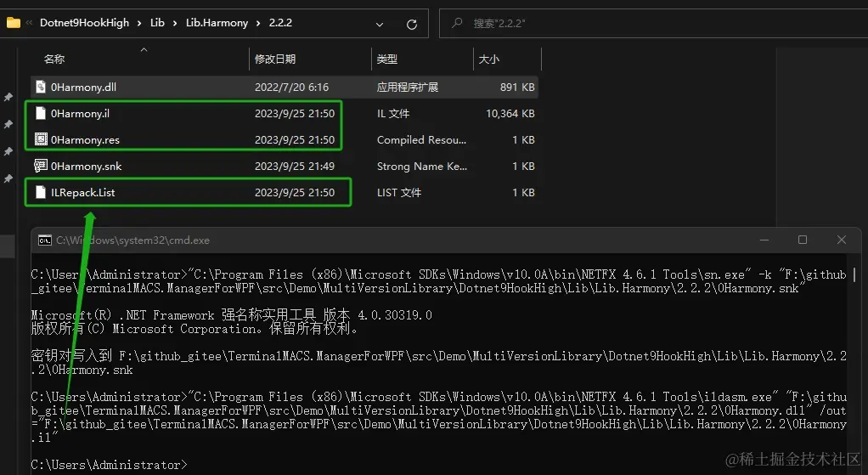Click the 10,364 KB size cell
This screenshot has height=475, width=868.
[x=510, y=114]
